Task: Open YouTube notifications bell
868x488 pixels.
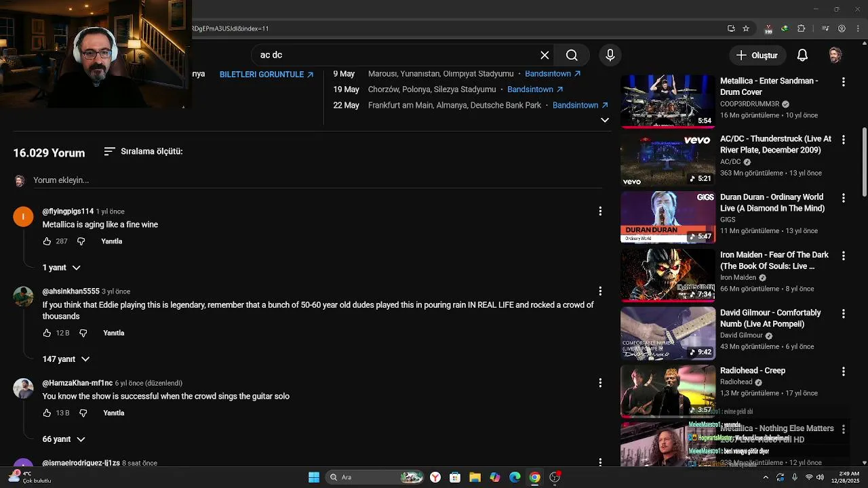Action: click(x=802, y=55)
